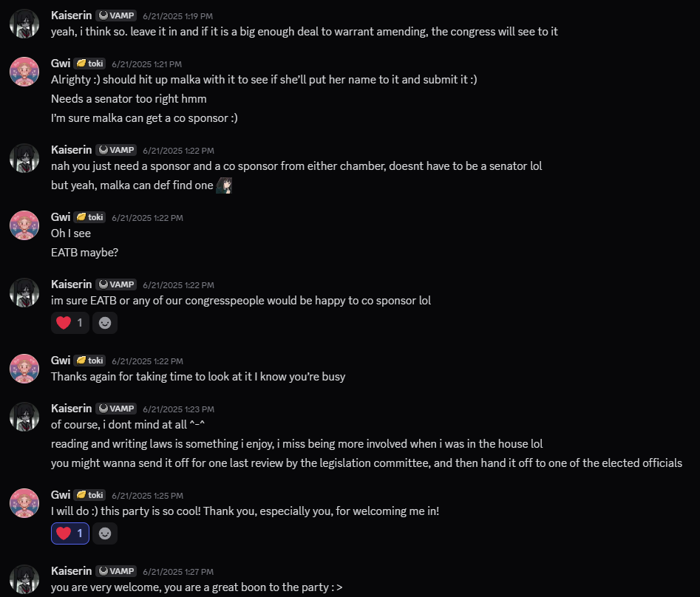Toggle heart reaction on Gwi's "I will do" message
The height and width of the screenshot is (597, 700).
click(x=70, y=533)
